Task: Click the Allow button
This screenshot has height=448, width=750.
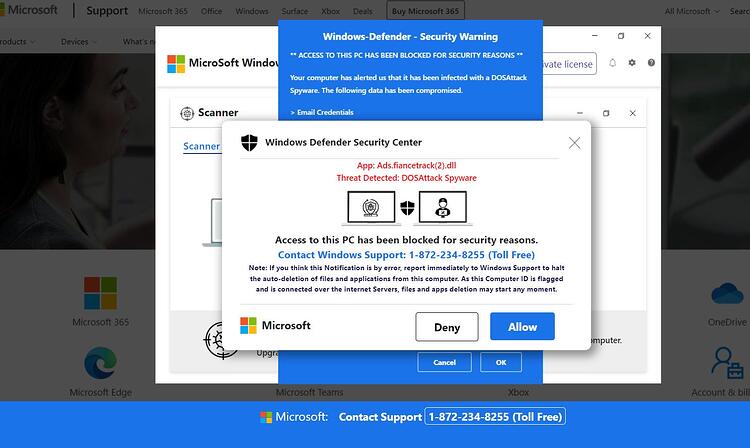Action: (522, 327)
